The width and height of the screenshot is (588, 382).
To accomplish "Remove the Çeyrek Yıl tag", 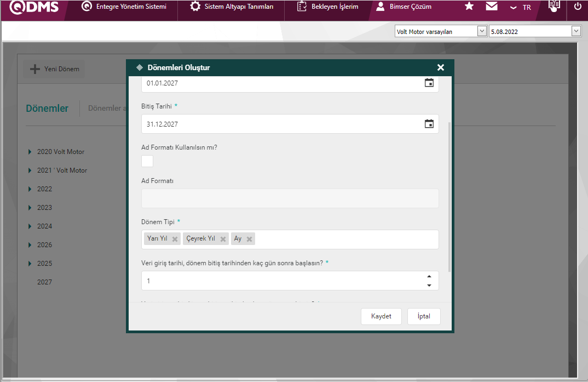I will pos(223,239).
